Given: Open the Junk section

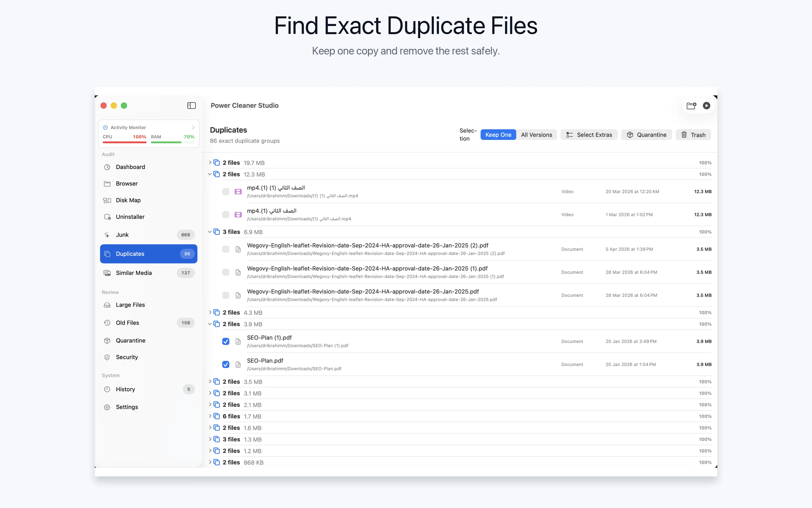Looking at the screenshot, I should point(149,235).
